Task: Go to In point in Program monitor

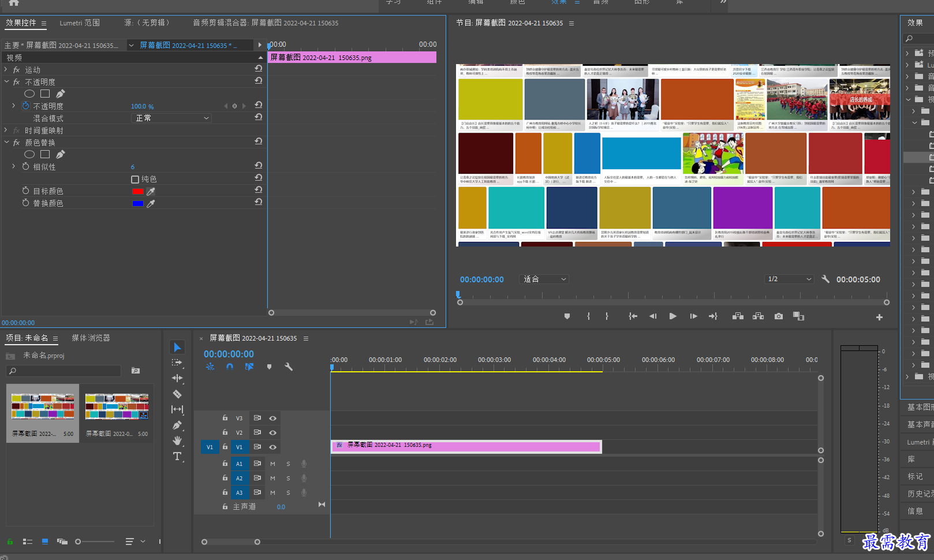Action: click(633, 316)
